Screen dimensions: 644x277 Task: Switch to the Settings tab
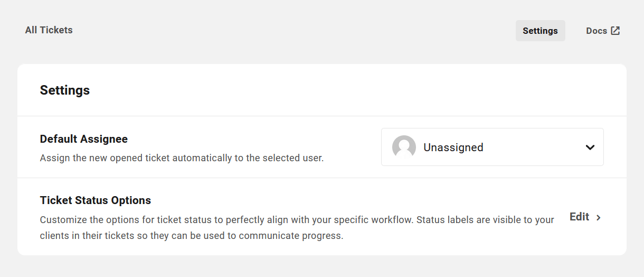540,31
